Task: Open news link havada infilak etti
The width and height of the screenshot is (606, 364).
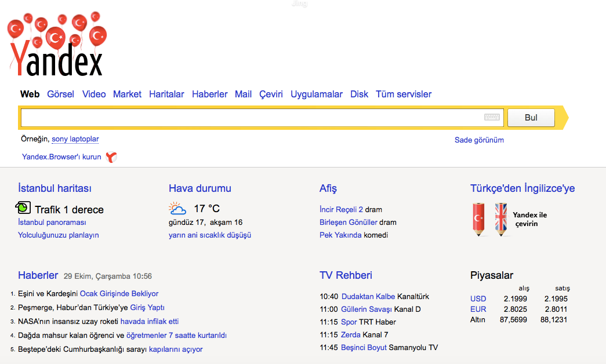Action: pyautogui.click(x=150, y=322)
